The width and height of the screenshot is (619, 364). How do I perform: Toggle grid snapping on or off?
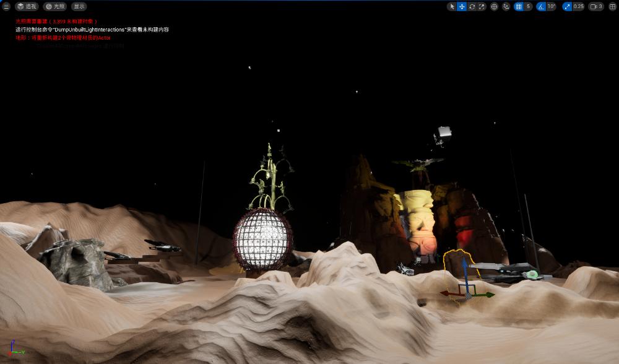coord(518,6)
